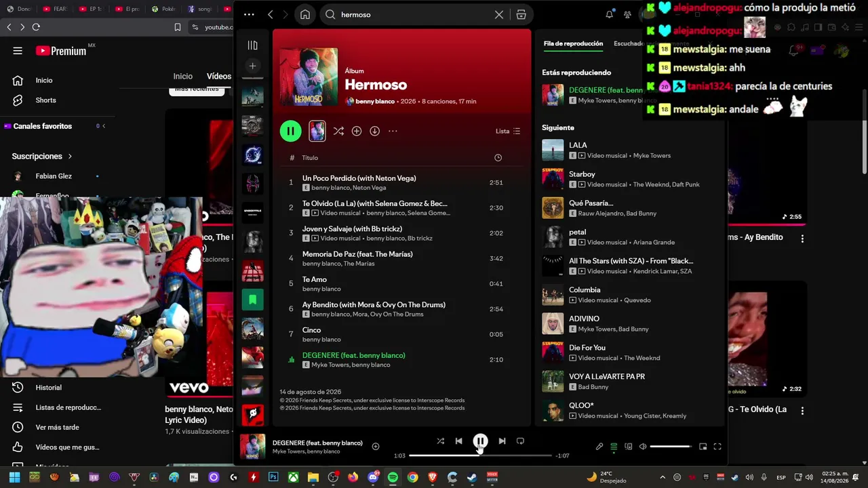Open Spotify friend activity icon
The height and width of the screenshot is (488, 868).
coord(627,14)
